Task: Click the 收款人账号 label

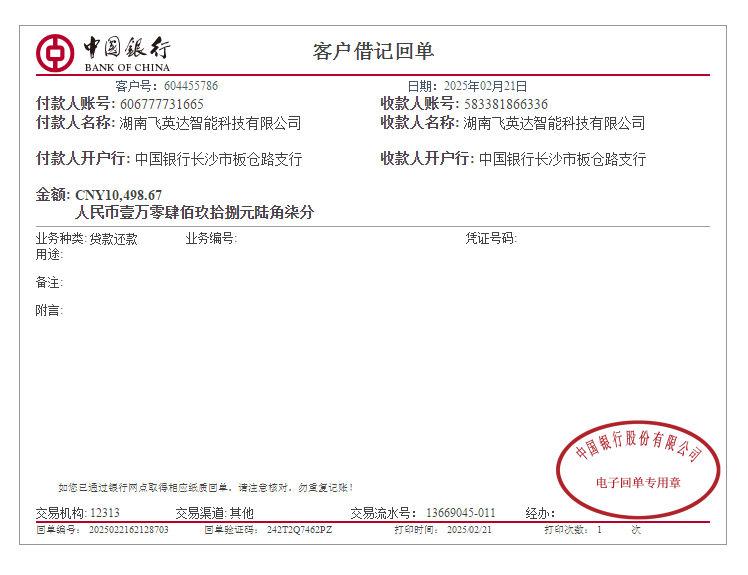Action: (x=419, y=104)
